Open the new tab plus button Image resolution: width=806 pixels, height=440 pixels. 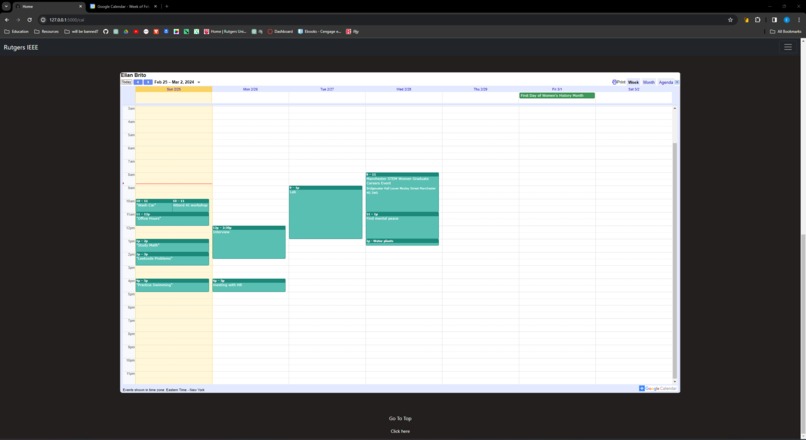tap(167, 6)
